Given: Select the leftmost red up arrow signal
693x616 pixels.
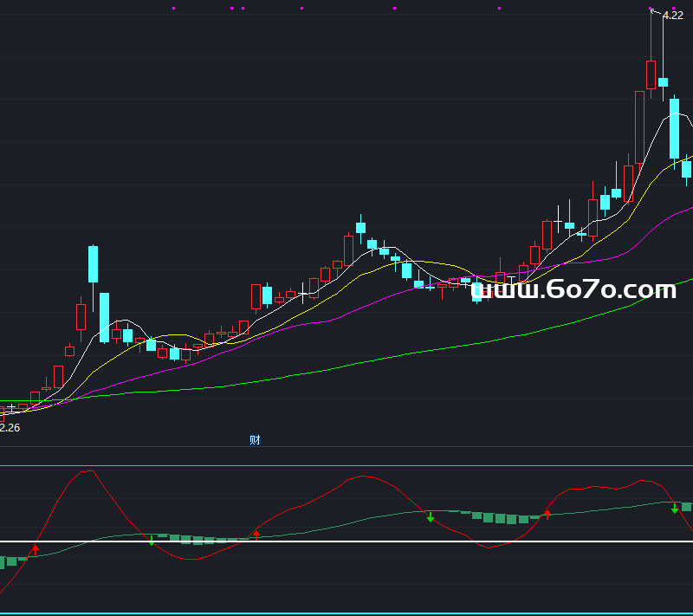Looking at the screenshot, I should pyautogui.click(x=36, y=550).
